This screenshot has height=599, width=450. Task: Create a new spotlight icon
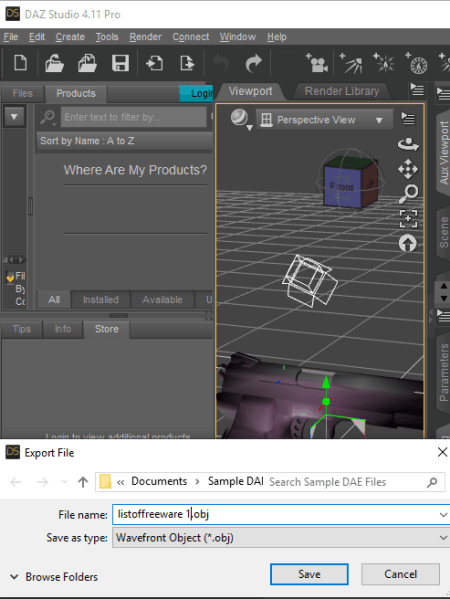(351, 63)
